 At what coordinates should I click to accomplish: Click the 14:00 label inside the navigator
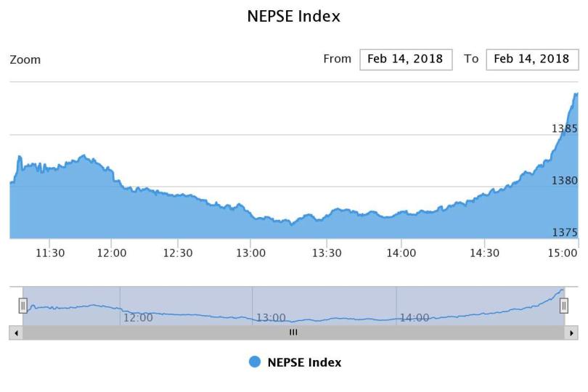coord(414,318)
